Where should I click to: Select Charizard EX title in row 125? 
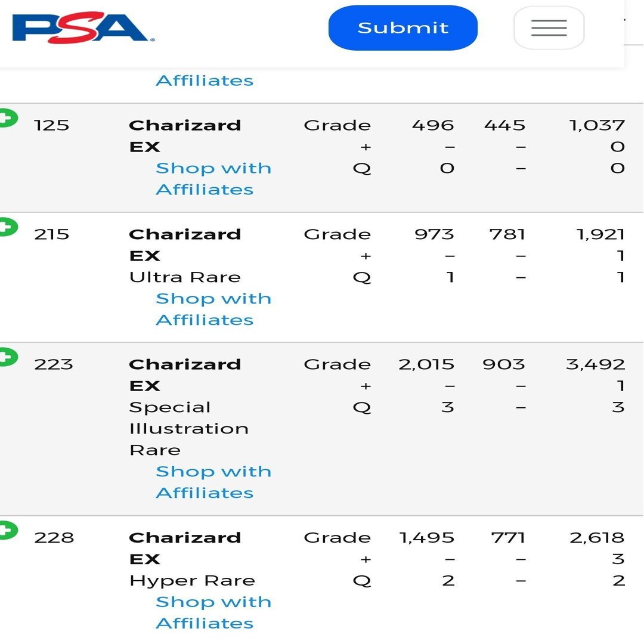pos(185,136)
